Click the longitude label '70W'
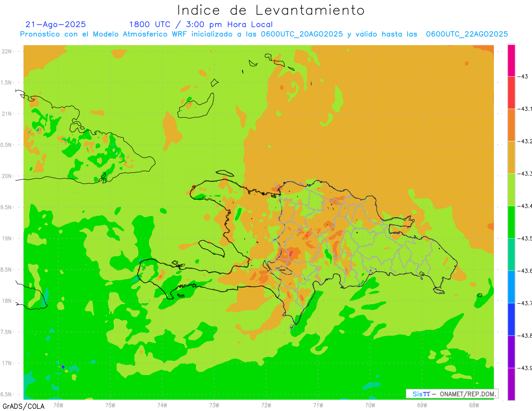This screenshot has height=411, width=532. coord(370,405)
